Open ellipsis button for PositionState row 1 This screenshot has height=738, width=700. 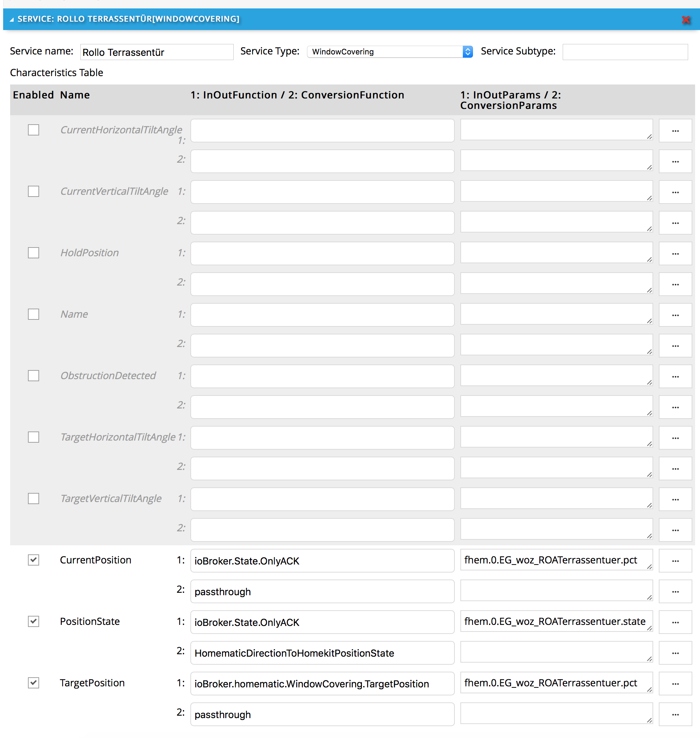tap(675, 622)
